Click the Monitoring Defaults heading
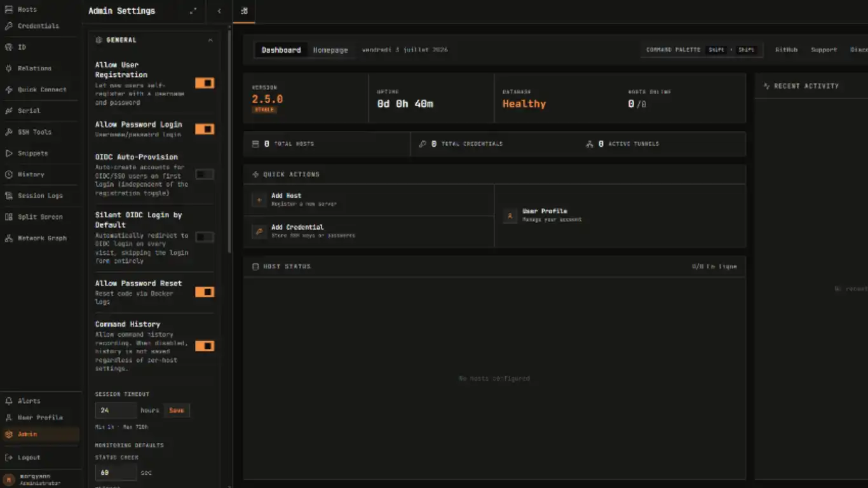Screen dimensions: 868x488 click(129, 445)
